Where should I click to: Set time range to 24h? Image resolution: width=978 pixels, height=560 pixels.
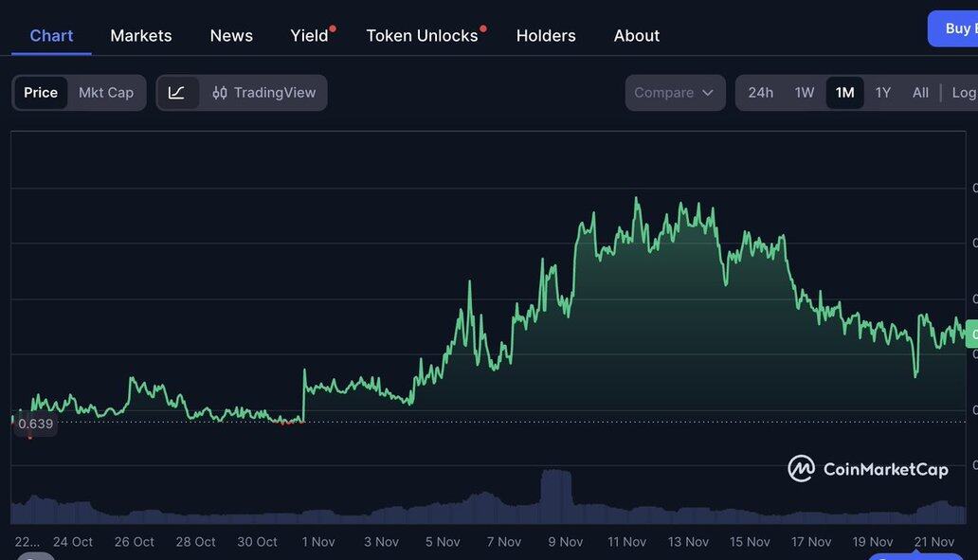tap(761, 93)
